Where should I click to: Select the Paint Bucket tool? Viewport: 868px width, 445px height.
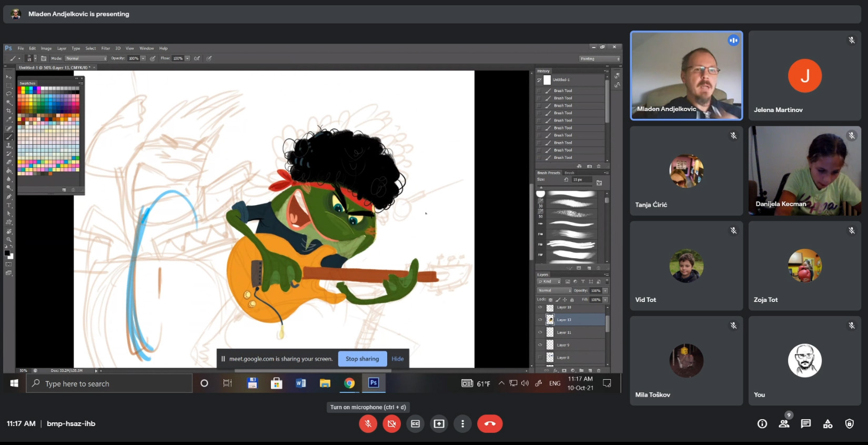(x=8, y=171)
